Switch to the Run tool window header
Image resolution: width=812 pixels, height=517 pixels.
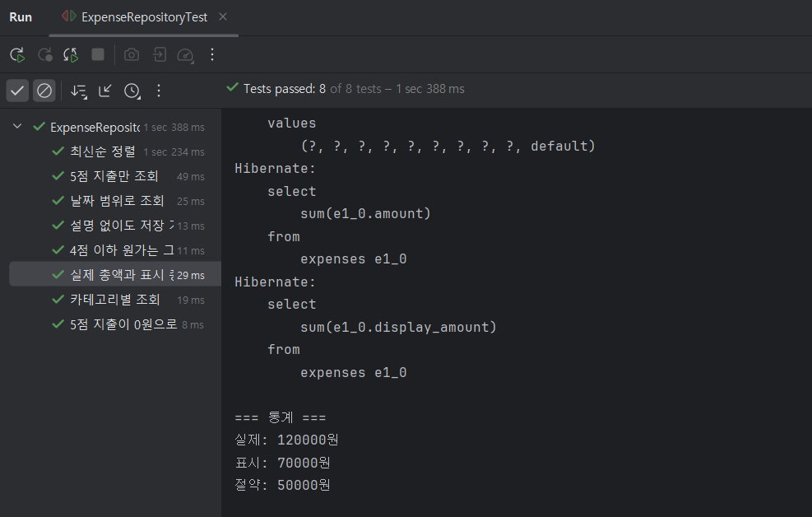coord(20,16)
